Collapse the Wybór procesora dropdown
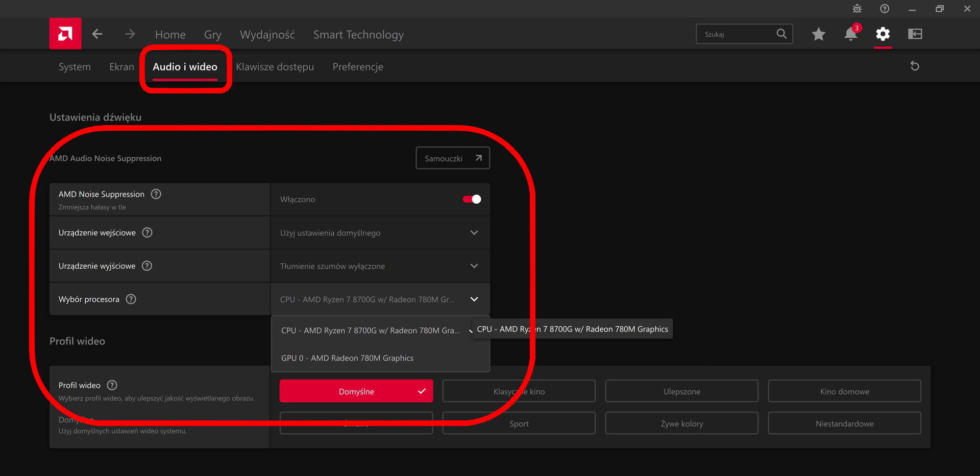980x476 pixels. point(380,299)
